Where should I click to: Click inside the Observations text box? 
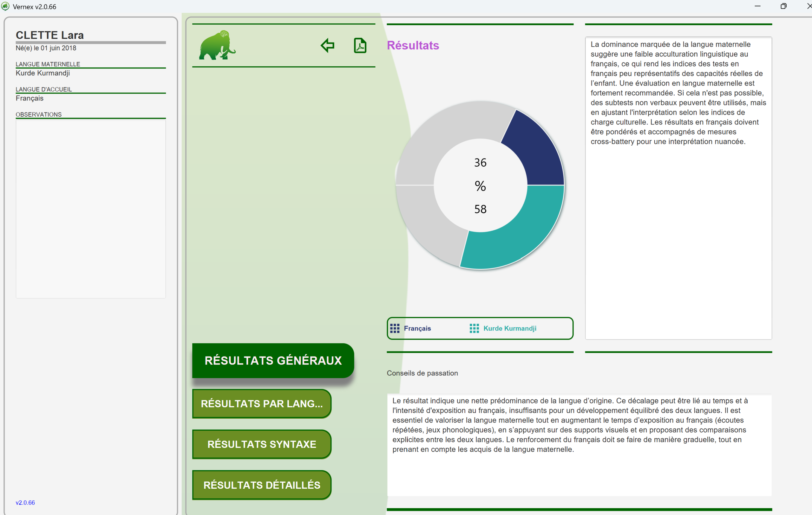click(91, 209)
